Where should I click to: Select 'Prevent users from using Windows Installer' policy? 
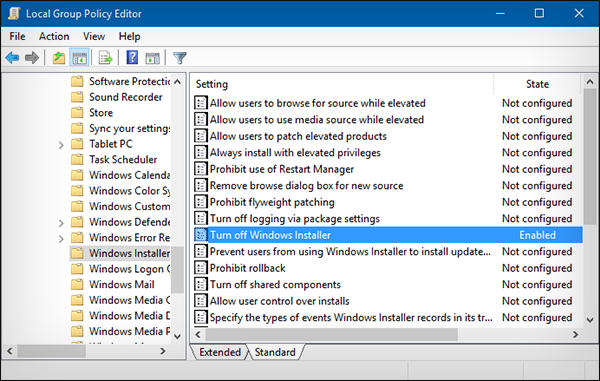click(350, 251)
